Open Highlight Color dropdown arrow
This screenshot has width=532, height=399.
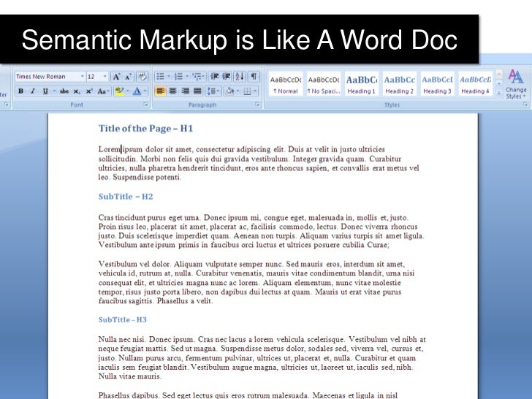[128, 91]
